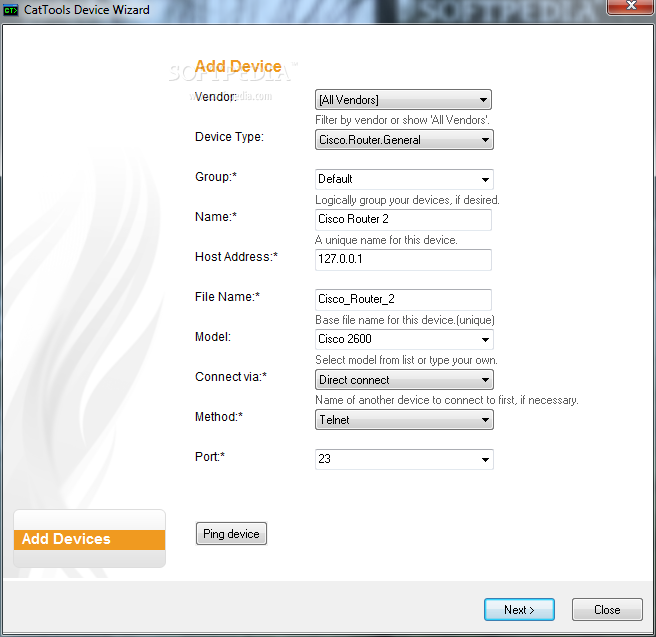Screen dimensions: 656x637
Task: Click the 'Name:*' label
Action: [x=216, y=217]
